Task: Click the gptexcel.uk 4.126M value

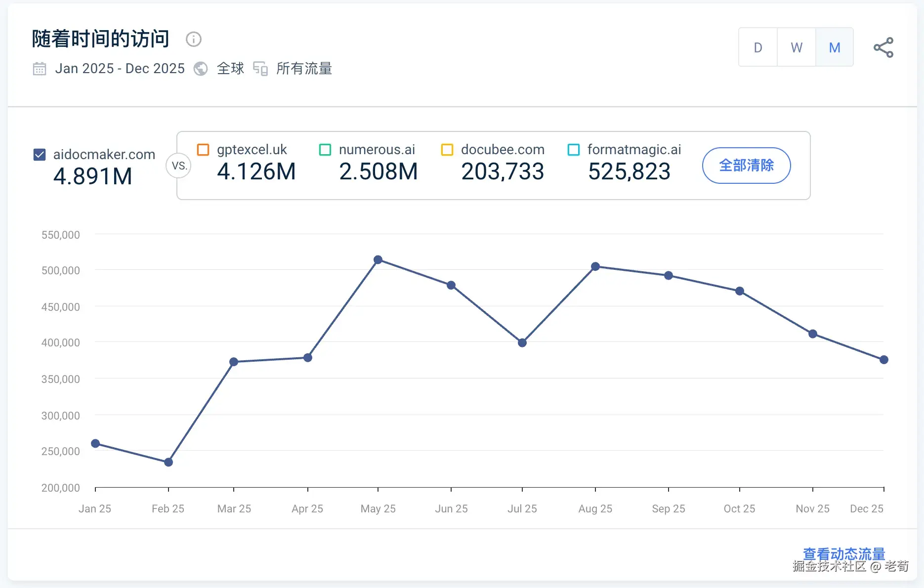Action: pyautogui.click(x=256, y=171)
